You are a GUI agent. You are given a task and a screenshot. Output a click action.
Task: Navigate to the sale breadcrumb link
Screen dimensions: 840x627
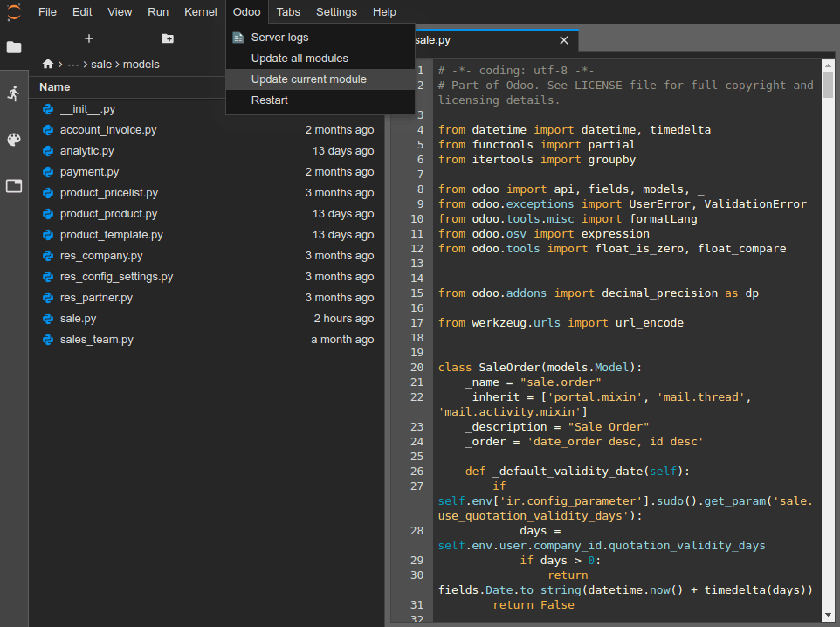pyautogui.click(x=100, y=64)
